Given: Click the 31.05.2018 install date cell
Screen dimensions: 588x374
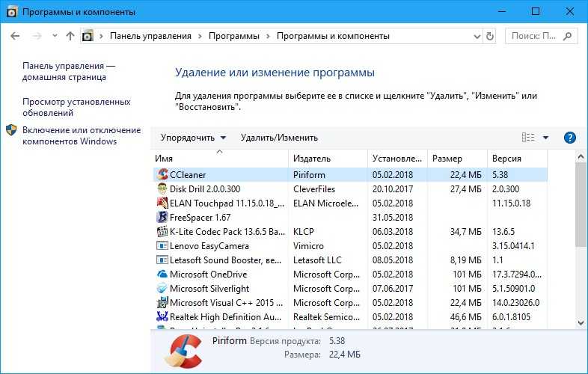Looking at the screenshot, I should coord(393,218).
